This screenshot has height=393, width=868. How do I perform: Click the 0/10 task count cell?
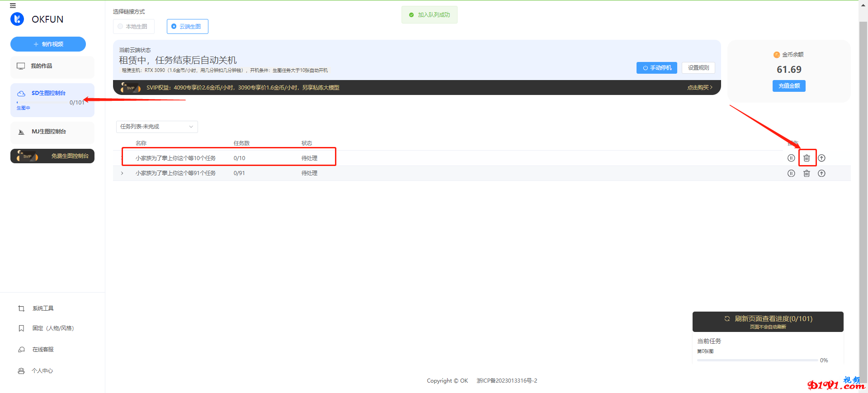click(x=239, y=158)
